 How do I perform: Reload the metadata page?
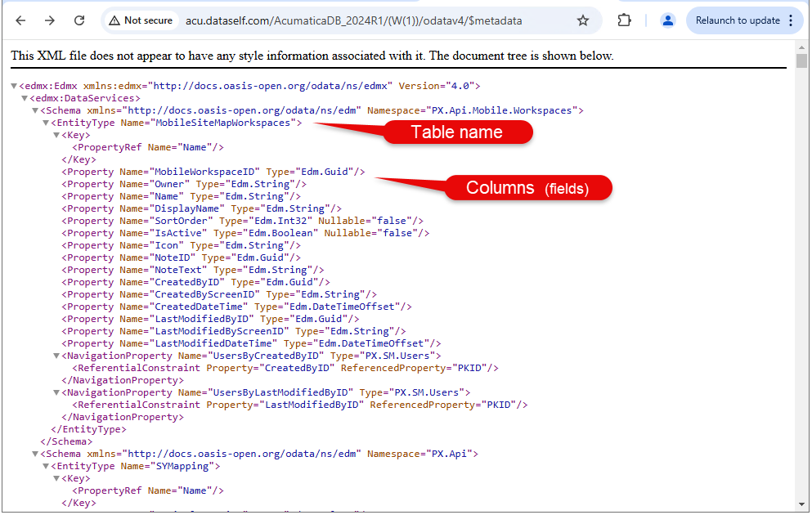pos(79,20)
